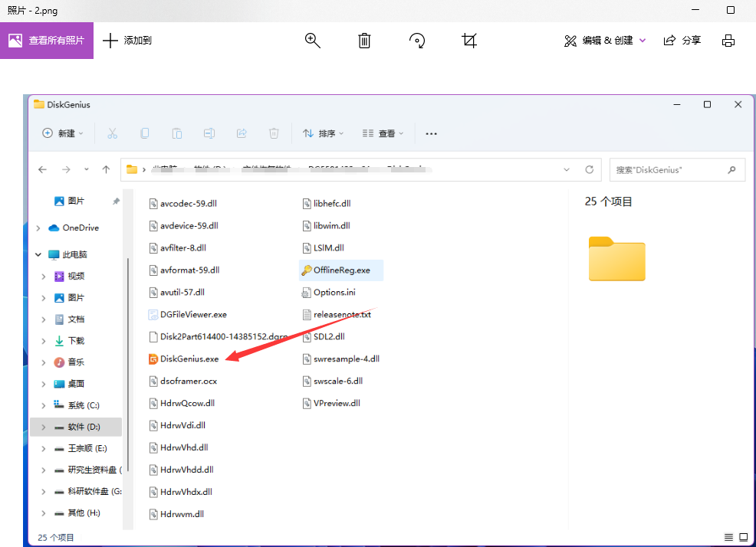Select libwim.dll file
Viewport: 756px width, 547px height.
coord(325,225)
